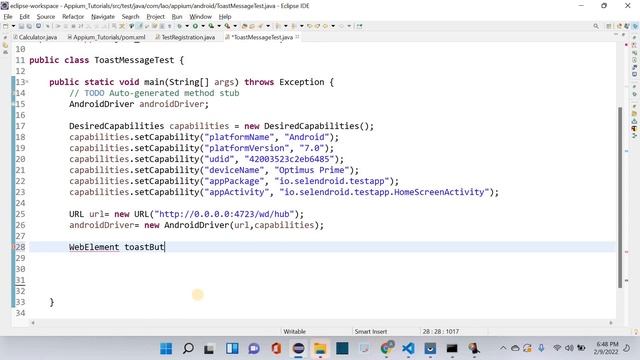
Task: Collapse the main method fold on line 13
Action: [27, 82]
